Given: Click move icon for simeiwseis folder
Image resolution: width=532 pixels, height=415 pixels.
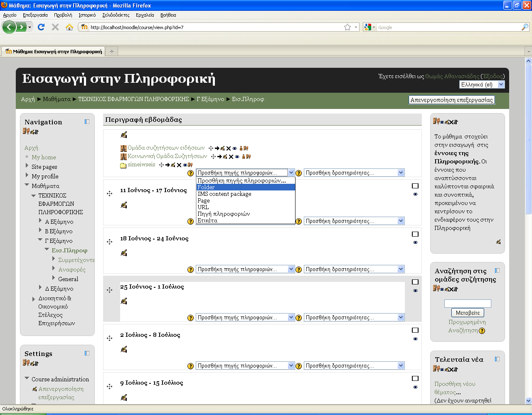Looking at the screenshot, I should click(x=161, y=165).
